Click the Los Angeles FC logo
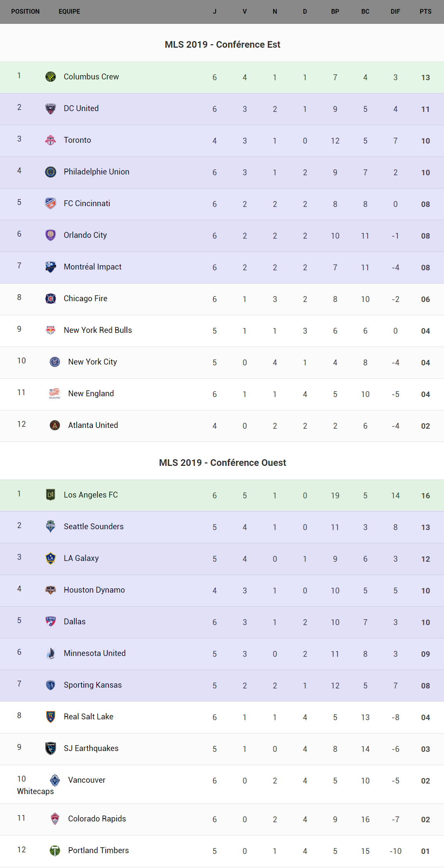This screenshot has height=868, width=444. (x=51, y=495)
